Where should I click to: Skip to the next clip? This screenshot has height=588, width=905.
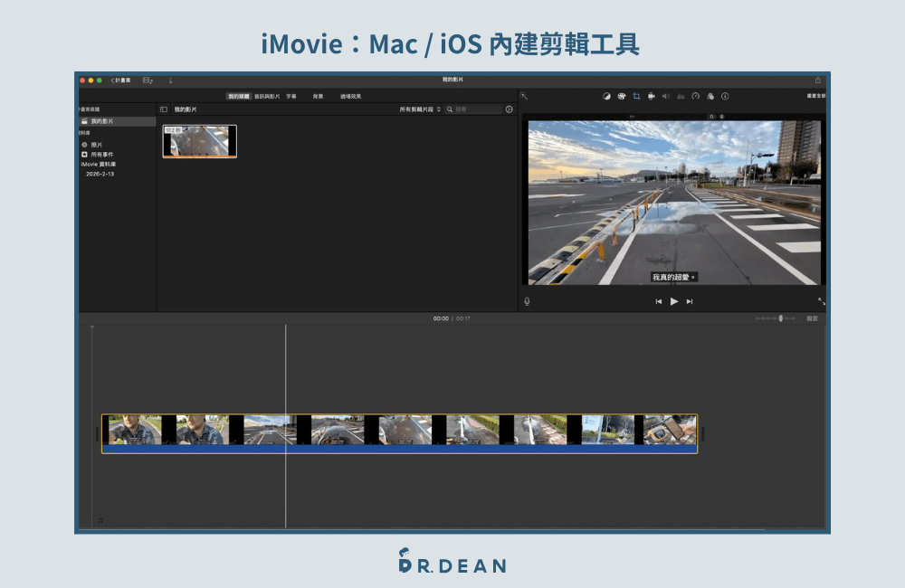(x=689, y=301)
